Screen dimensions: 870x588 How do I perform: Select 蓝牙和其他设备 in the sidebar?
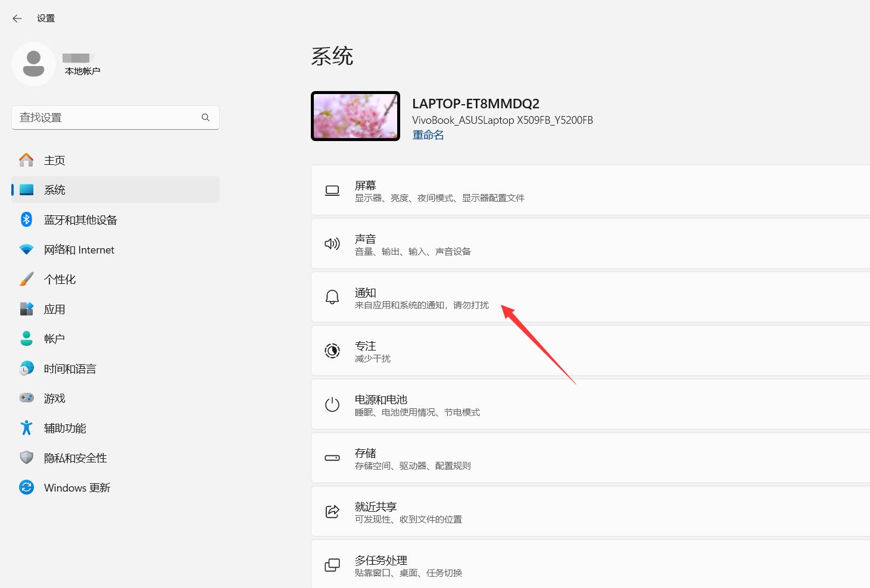[x=116, y=220]
